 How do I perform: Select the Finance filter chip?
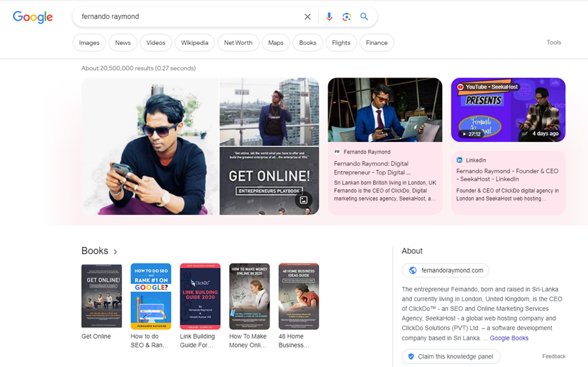pyautogui.click(x=376, y=43)
